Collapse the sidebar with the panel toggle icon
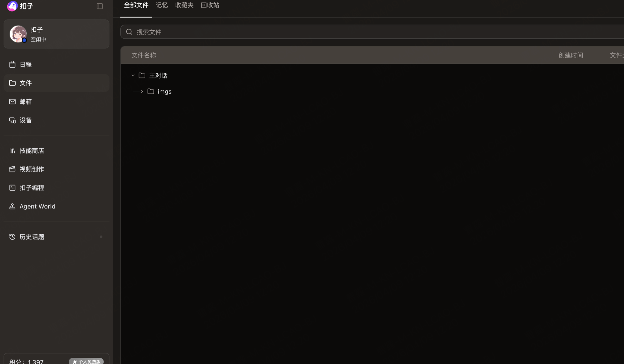The image size is (624, 364). pos(100,6)
